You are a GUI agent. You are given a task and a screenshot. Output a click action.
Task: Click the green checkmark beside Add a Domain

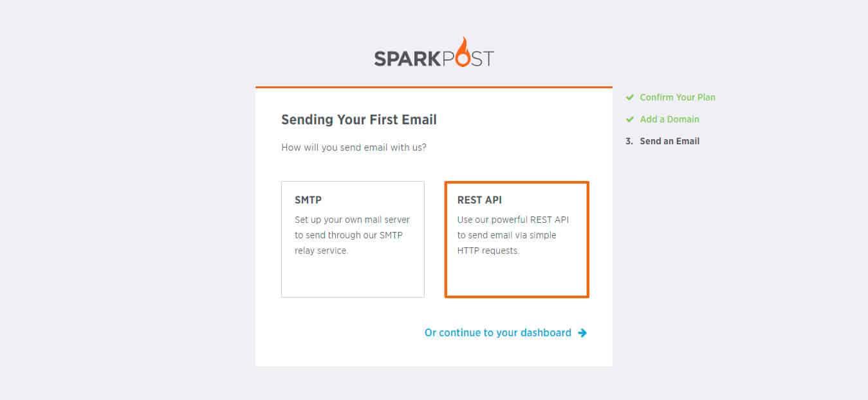click(630, 119)
